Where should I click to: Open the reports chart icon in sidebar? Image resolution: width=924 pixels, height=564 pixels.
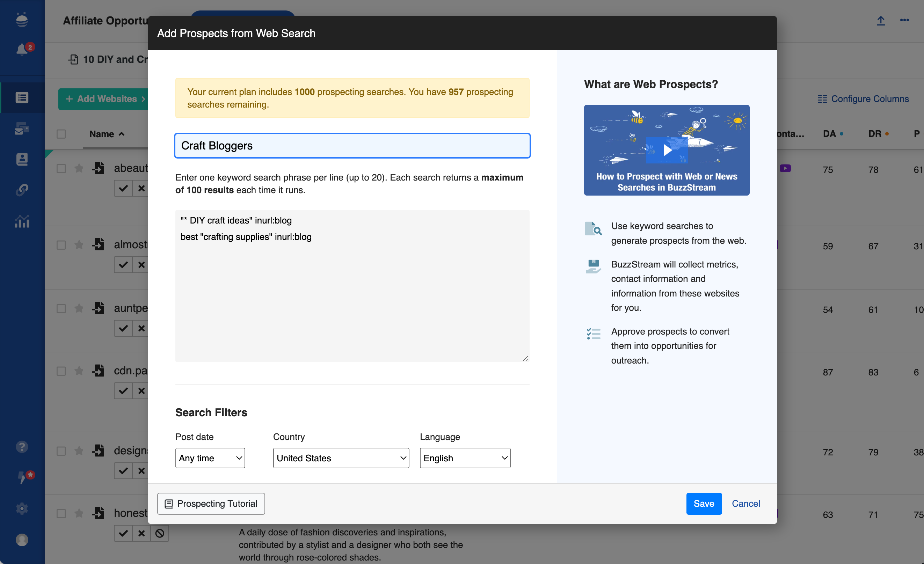click(22, 221)
